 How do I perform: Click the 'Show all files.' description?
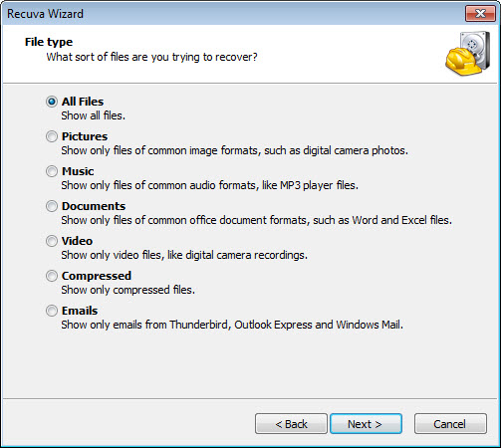coord(94,115)
